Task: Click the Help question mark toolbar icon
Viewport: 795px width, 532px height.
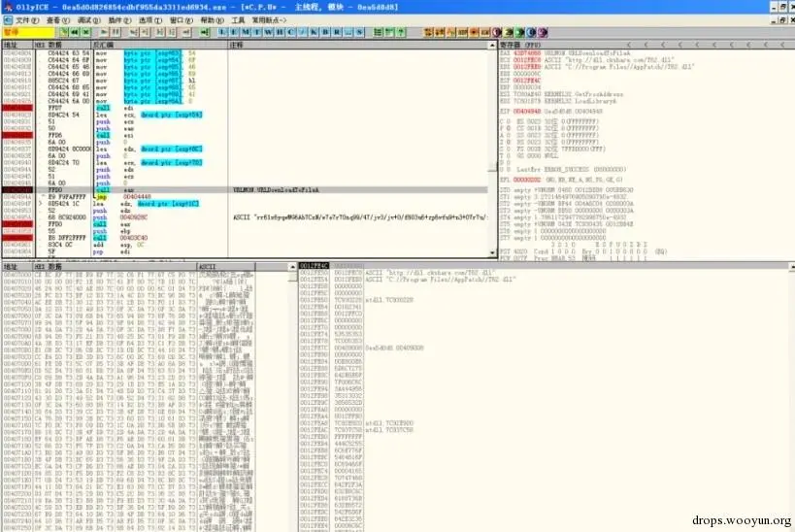Action: [401, 32]
